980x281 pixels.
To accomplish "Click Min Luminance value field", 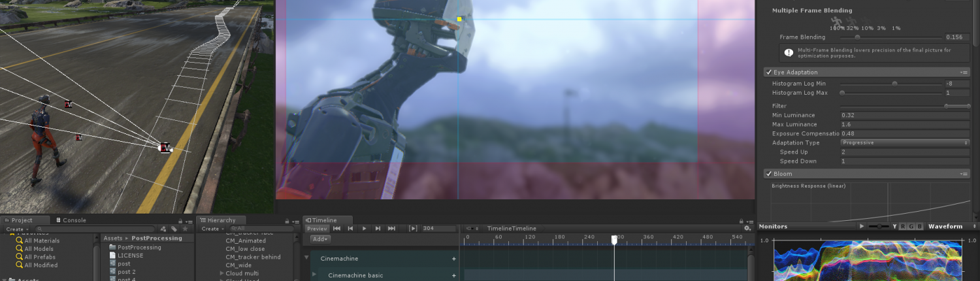I will pyautogui.click(x=905, y=115).
